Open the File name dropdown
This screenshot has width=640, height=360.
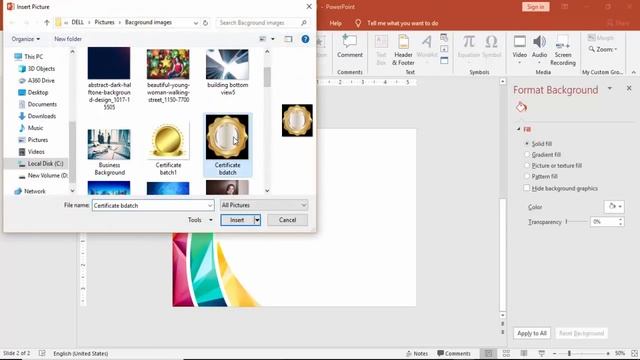click(x=210, y=205)
